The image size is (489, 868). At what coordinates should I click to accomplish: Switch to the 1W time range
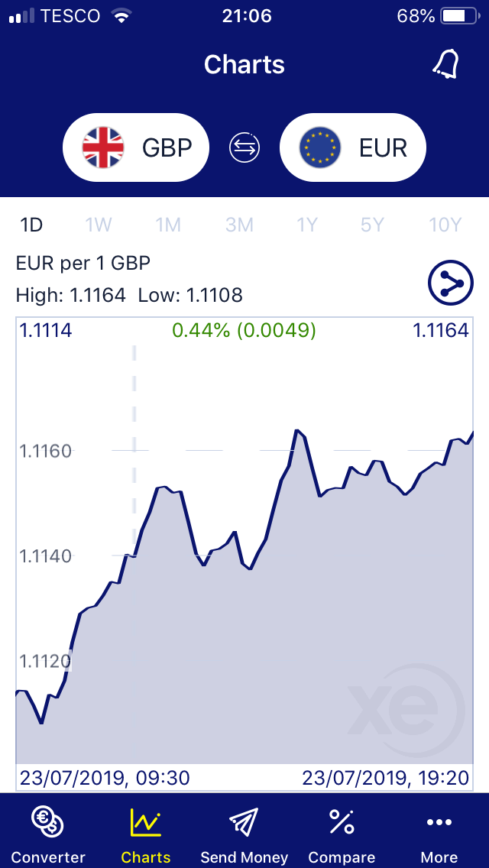click(99, 225)
